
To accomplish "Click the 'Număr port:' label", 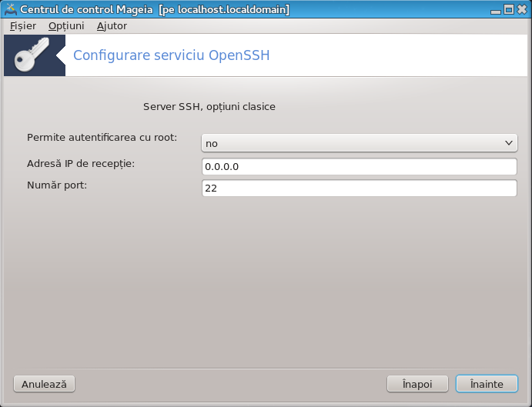I will click(x=57, y=185).
